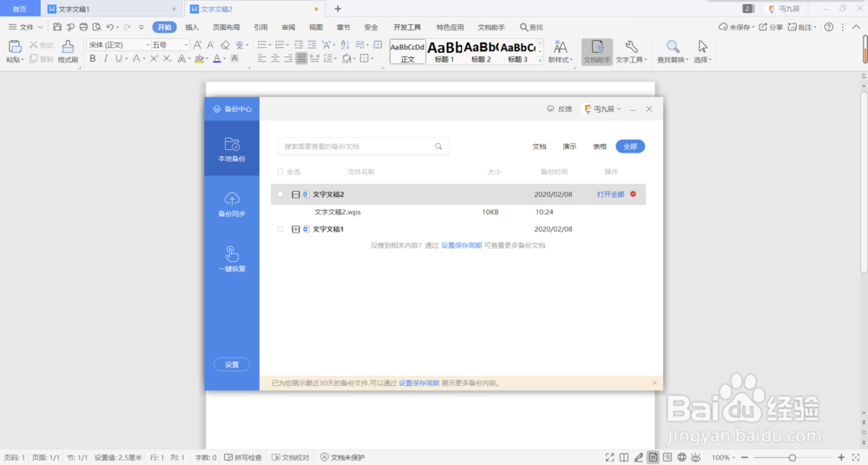
Task: Click the 反馈 feedback button in dialog
Action: click(559, 109)
